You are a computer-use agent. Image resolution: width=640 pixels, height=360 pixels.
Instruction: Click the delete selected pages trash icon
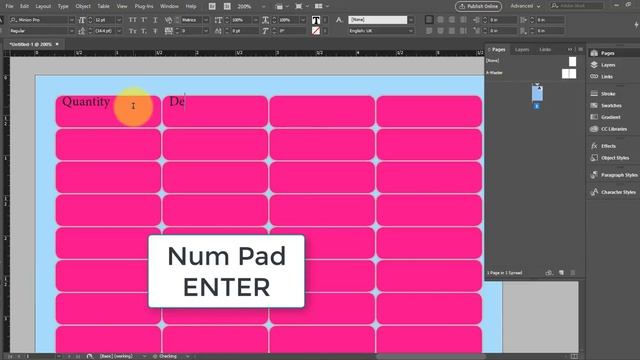(573, 272)
